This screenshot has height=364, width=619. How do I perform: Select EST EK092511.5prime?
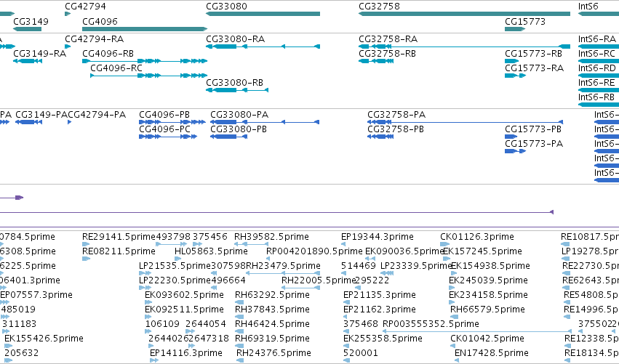pos(148,317)
